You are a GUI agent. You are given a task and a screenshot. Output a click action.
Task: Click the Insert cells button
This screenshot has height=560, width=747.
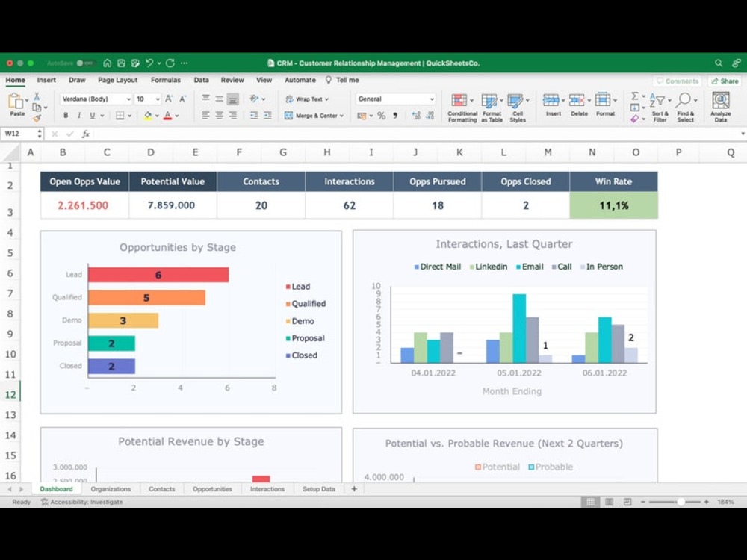click(x=553, y=105)
